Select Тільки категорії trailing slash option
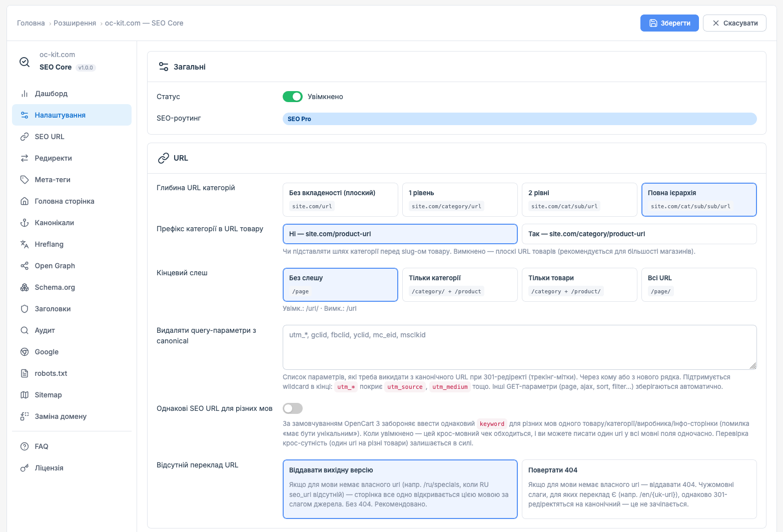Screen dimensions: 783x532 [460, 285]
